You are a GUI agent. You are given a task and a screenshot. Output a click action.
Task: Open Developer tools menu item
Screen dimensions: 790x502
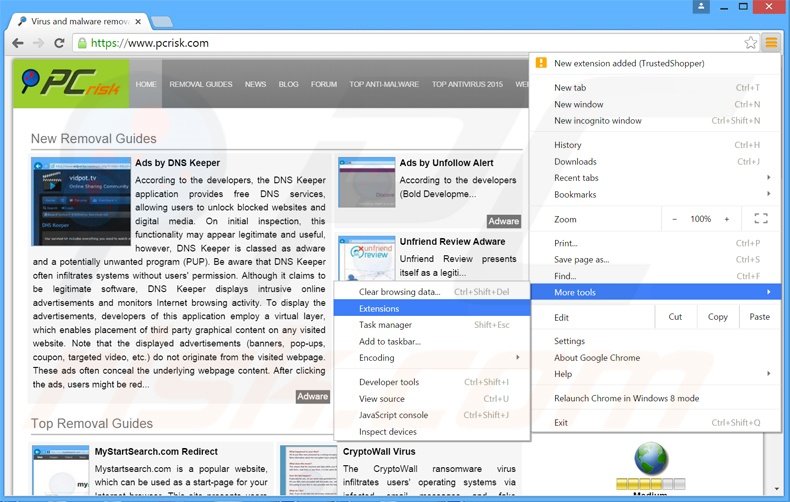(432, 382)
